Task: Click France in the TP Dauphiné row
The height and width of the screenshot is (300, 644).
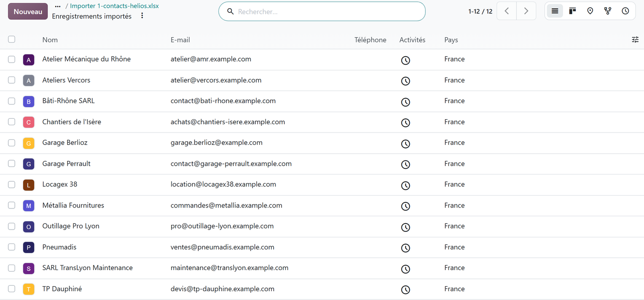Action: coord(454,289)
